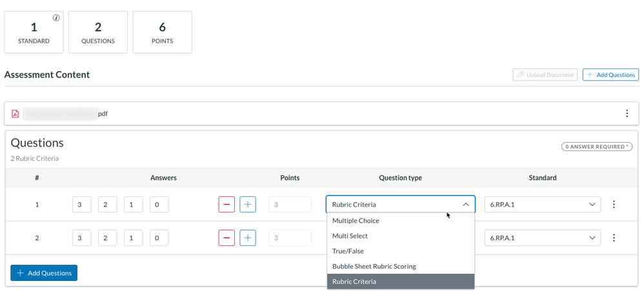The image size is (644, 297).
Task: Expand the question 1 standard 6.RP.A.1 dropdown
Action: [x=542, y=205]
